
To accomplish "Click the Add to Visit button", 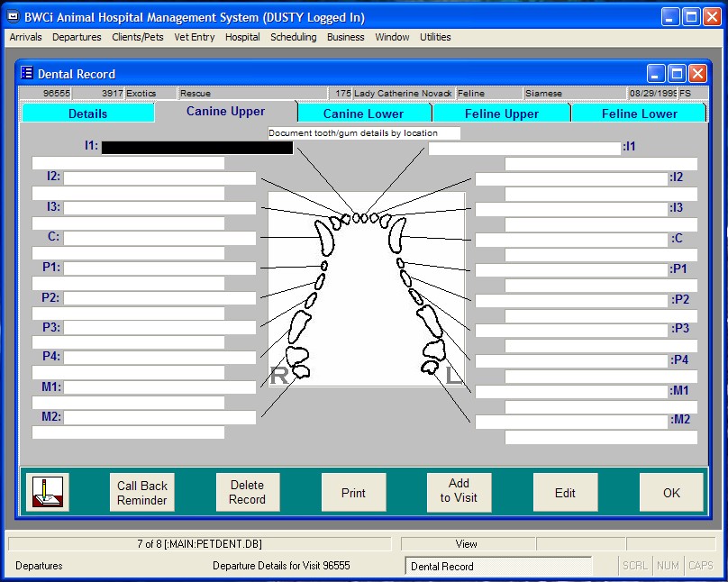I will pos(459,493).
